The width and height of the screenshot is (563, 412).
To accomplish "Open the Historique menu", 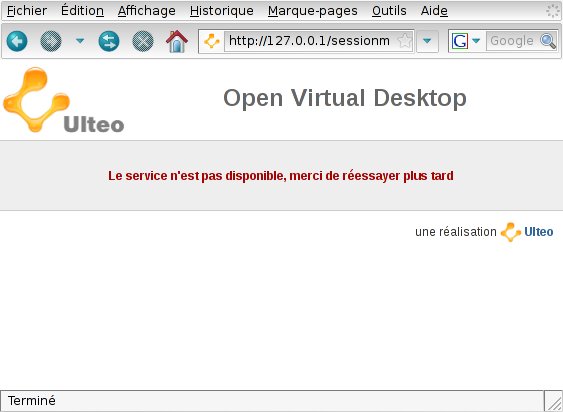I will [x=222, y=11].
